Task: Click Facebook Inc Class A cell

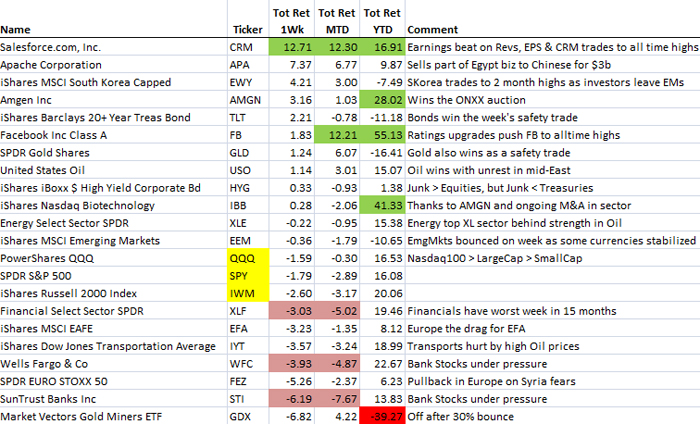Action: tap(113, 135)
